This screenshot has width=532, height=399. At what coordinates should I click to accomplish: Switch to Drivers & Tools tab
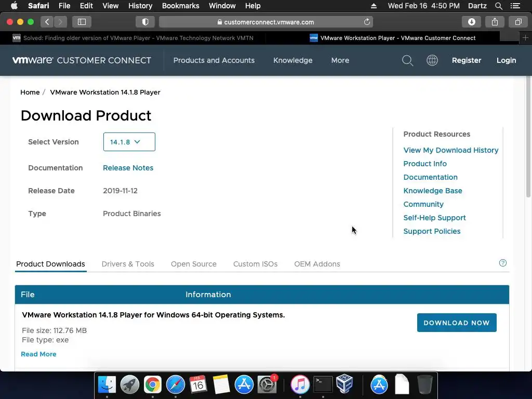coord(128,264)
